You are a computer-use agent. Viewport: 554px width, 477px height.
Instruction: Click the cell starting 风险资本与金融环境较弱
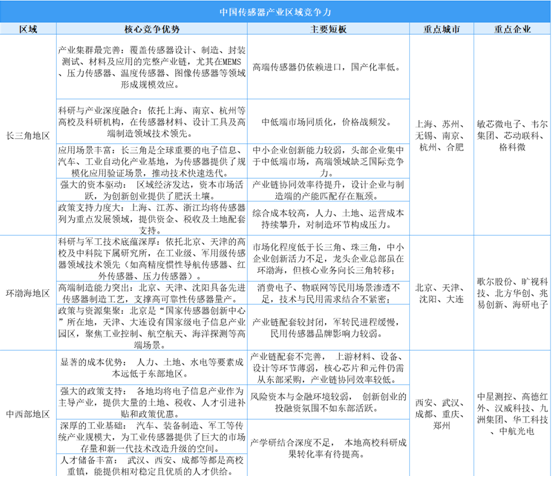coord(329,402)
